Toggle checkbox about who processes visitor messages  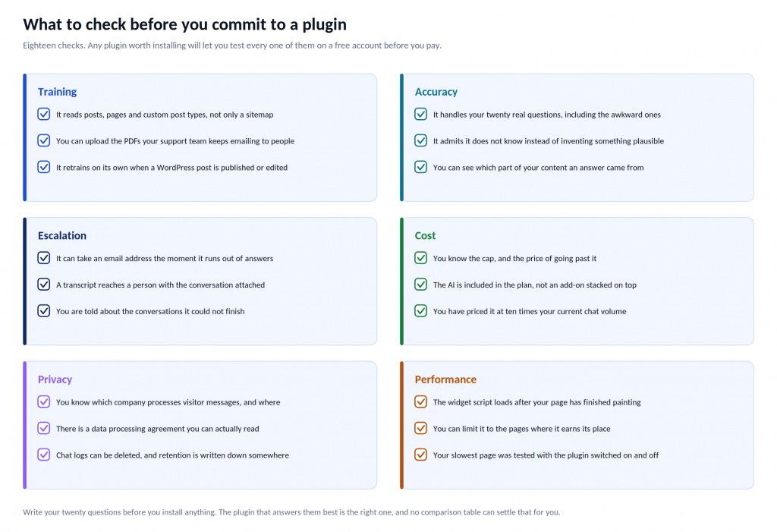pyautogui.click(x=43, y=401)
